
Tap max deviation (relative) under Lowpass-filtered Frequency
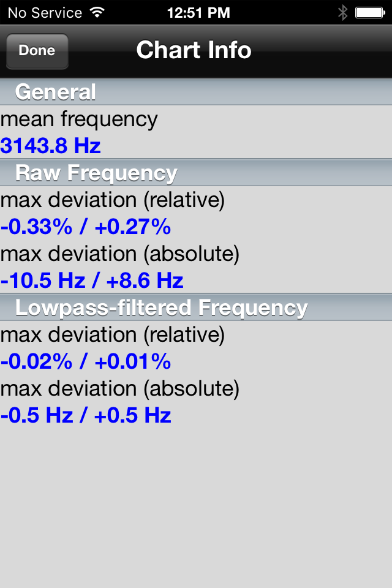point(113,334)
